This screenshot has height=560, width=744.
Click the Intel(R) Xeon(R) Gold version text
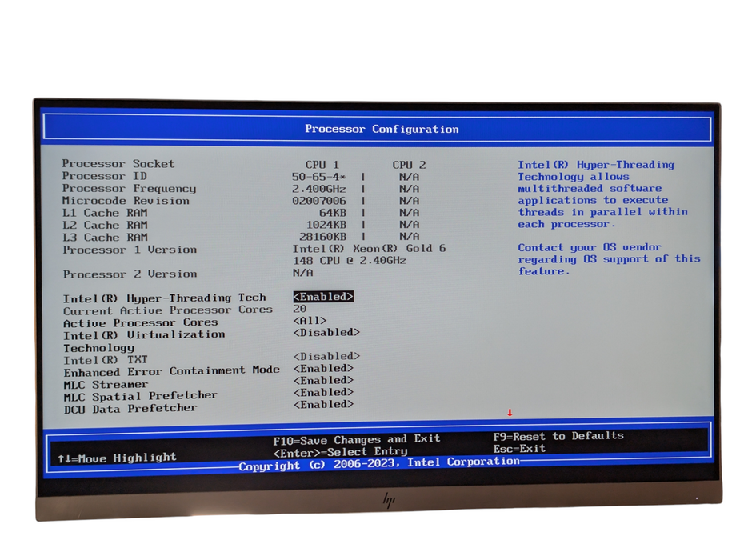(x=369, y=254)
